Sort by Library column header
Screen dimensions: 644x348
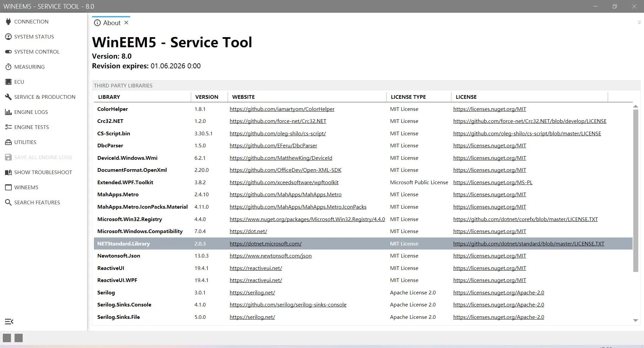(x=109, y=97)
